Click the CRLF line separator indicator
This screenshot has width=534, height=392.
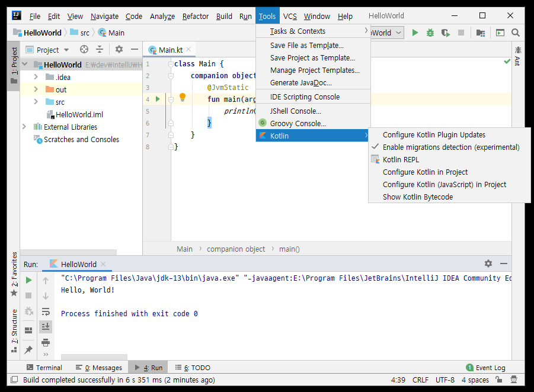(x=420, y=380)
